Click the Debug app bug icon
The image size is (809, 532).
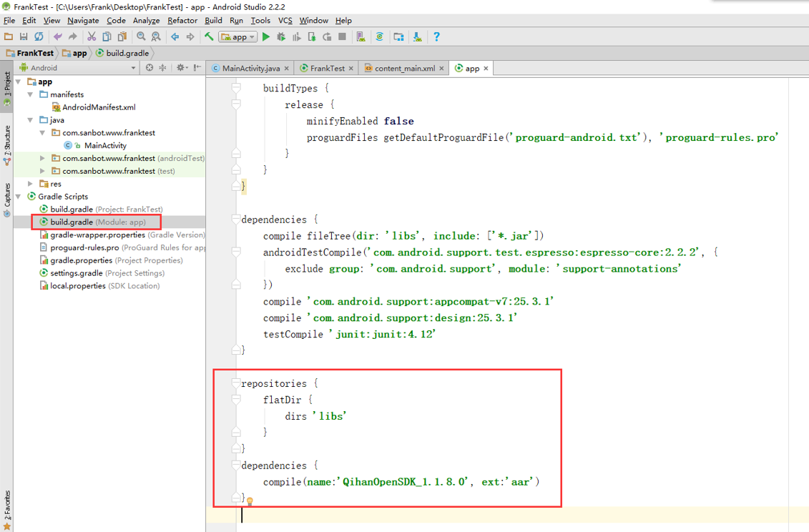281,36
